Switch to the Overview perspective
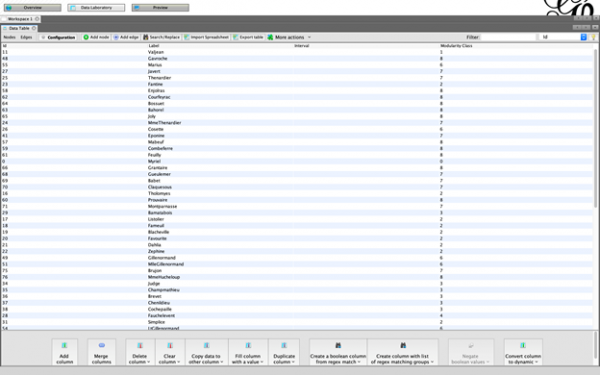Viewport: 600px width, 375px height. [x=32, y=8]
